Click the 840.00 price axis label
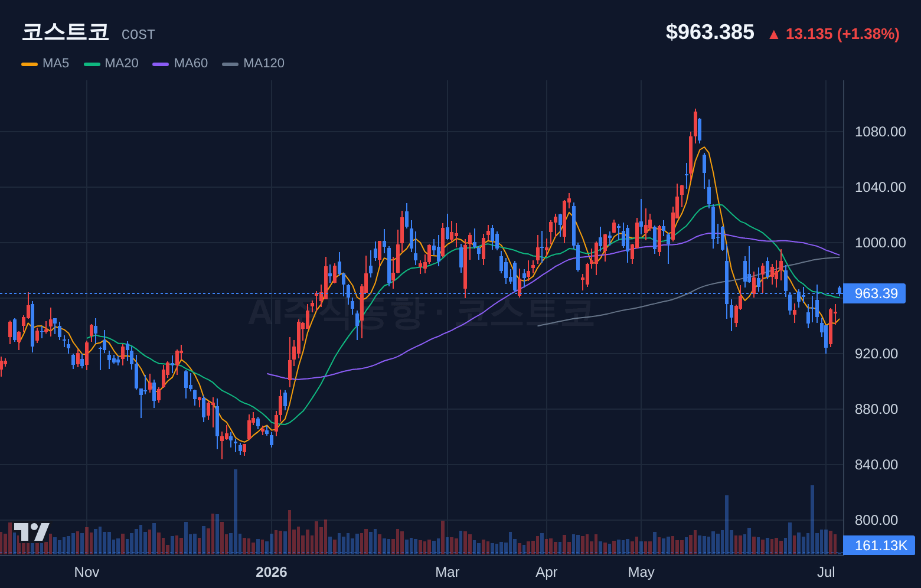The image size is (921, 588). pyautogui.click(x=876, y=465)
